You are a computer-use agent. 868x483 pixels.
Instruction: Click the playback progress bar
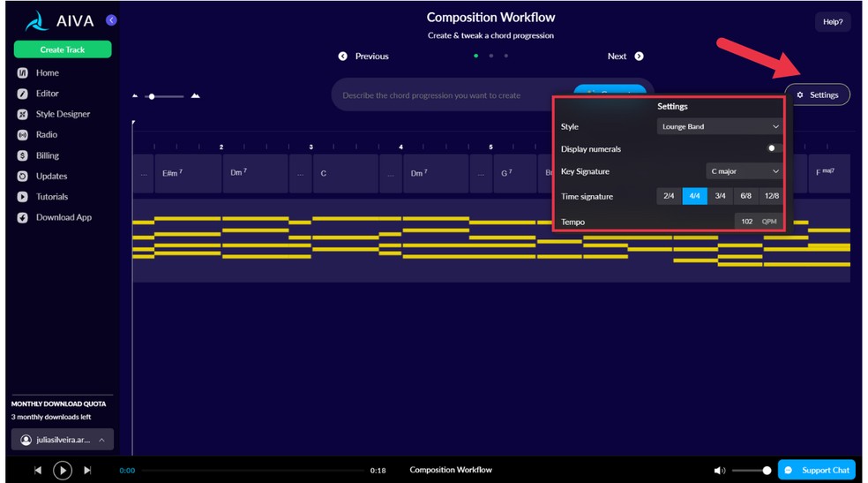coord(252,471)
